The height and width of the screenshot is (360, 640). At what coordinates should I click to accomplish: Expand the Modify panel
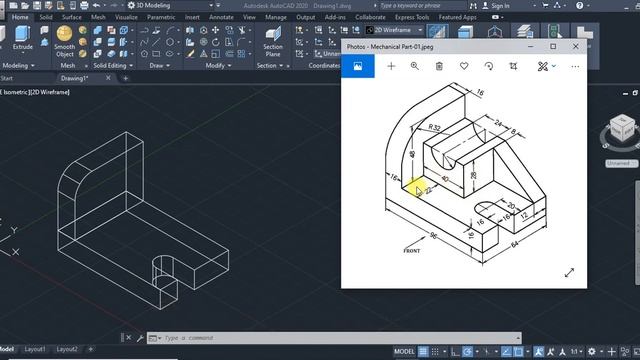218,65
